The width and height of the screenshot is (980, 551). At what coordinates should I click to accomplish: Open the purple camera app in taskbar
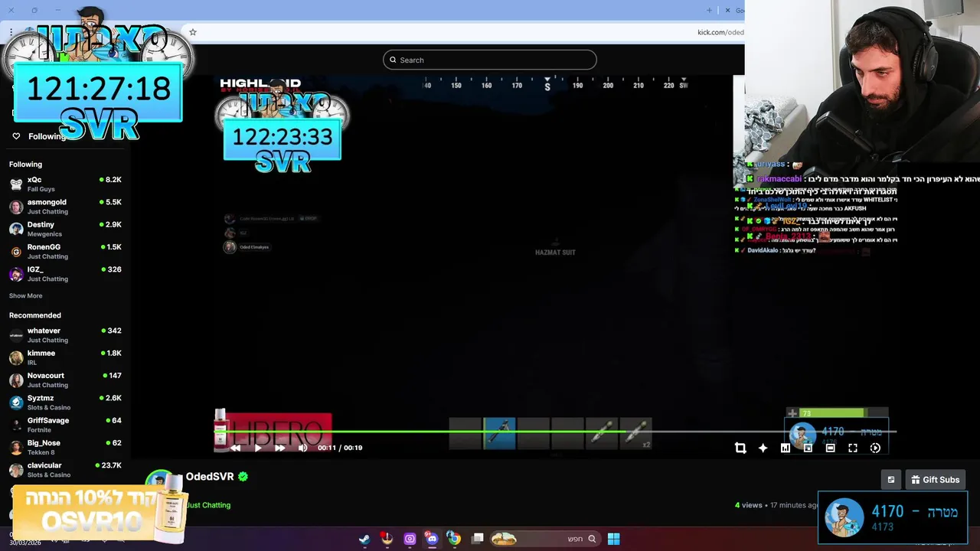click(x=410, y=539)
